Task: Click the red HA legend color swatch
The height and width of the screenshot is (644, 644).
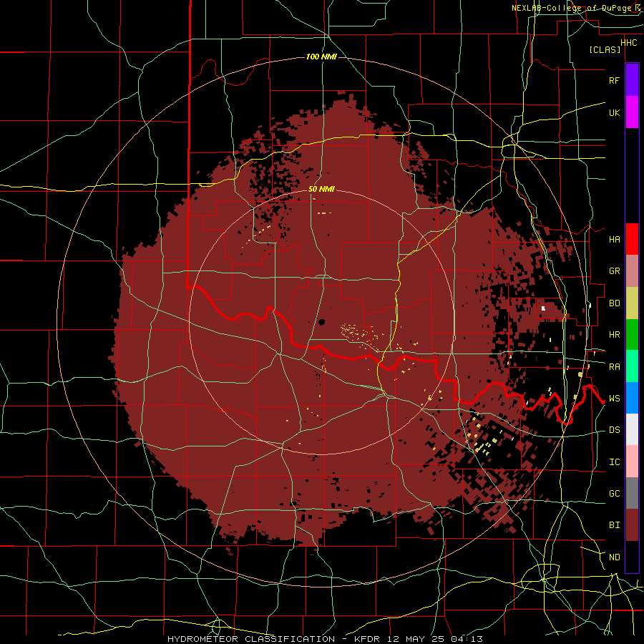Action: [x=632, y=239]
